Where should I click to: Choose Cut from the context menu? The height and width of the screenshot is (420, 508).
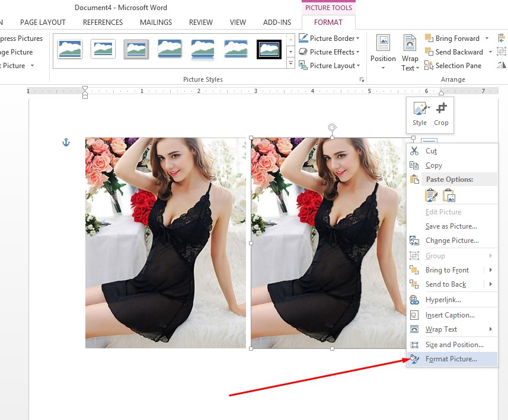(452, 151)
